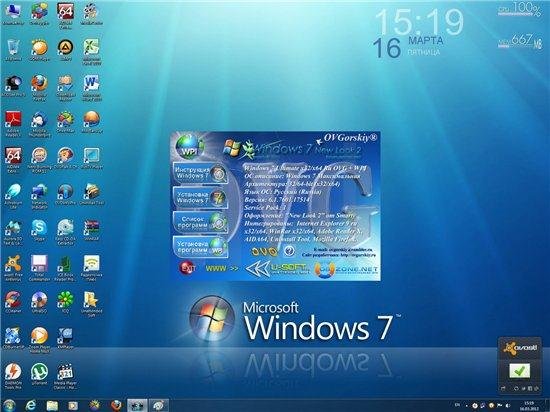The height and width of the screenshot is (412, 550).
Task: Click the Установка программ WPI button
Action: [200, 246]
